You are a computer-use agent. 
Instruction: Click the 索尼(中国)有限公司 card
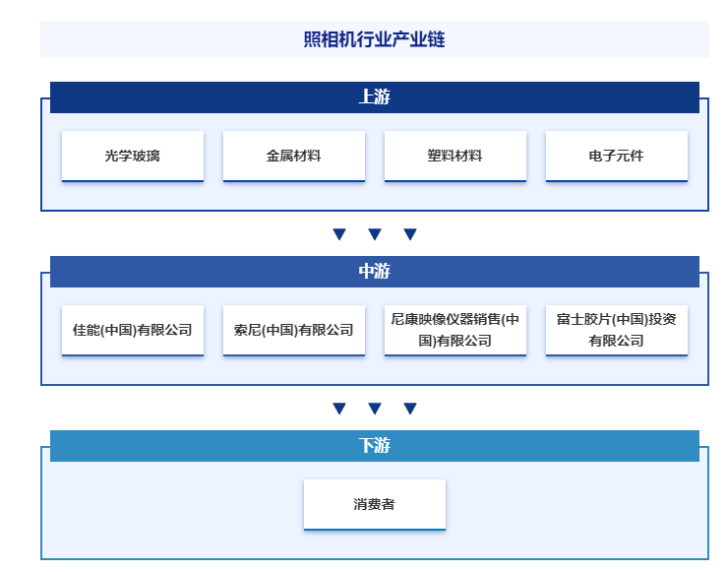pyautogui.click(x=294, y=331)
